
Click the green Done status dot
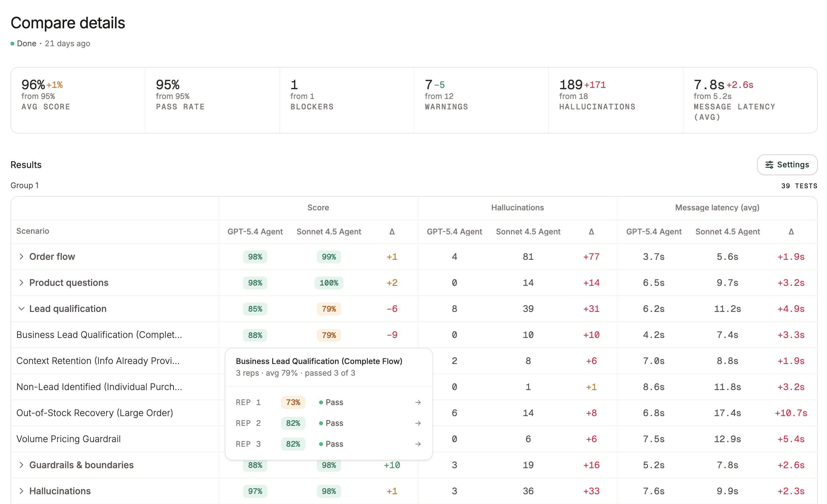pos(12,44)
